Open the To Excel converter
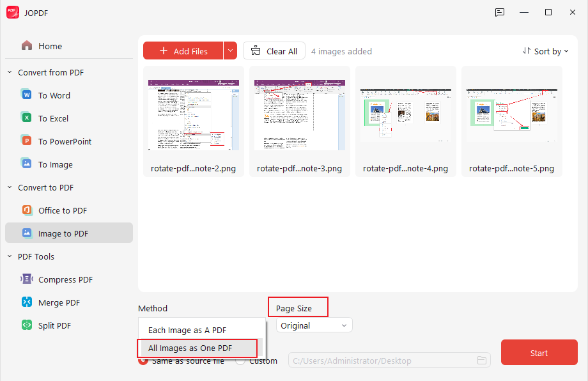 [x=52, y=118]
